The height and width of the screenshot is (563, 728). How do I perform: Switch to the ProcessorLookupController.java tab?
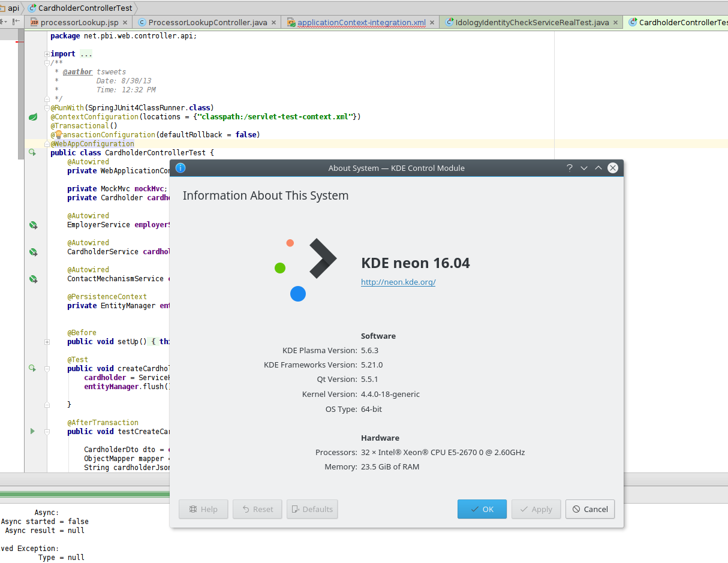pos(207,22)
